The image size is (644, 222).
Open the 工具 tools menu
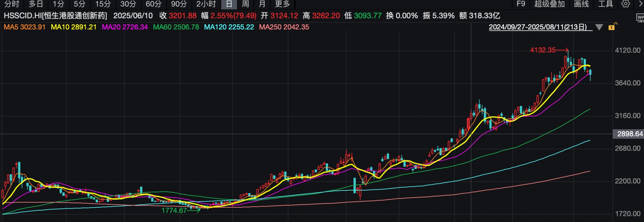[x=605, y=4]
